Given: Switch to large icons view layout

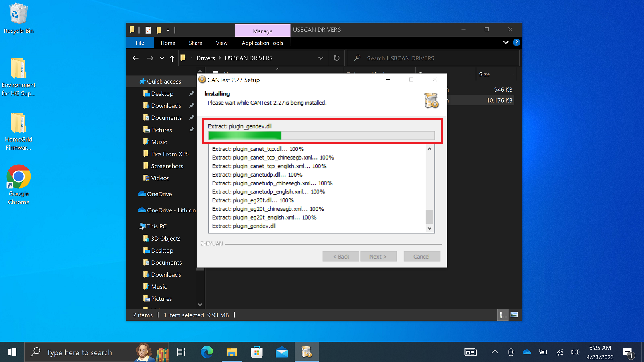Looking at the screenshot, I should coord(514,315).
